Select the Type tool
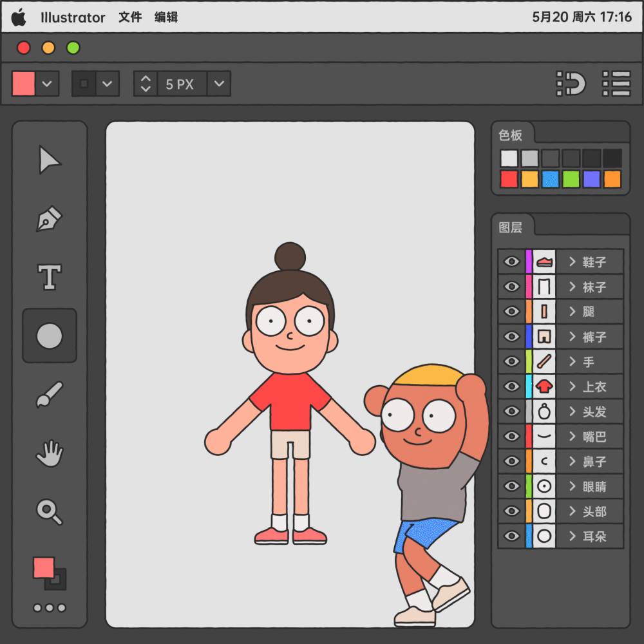The height and width of the screenshot is (644, 644). point(50,277)
